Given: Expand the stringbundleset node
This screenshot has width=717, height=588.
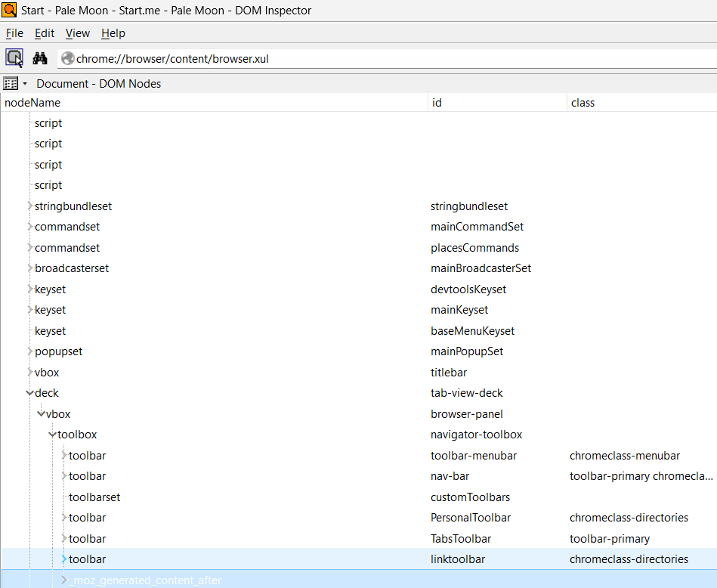Looking at the screenshot, I should [x=29, y=206].
